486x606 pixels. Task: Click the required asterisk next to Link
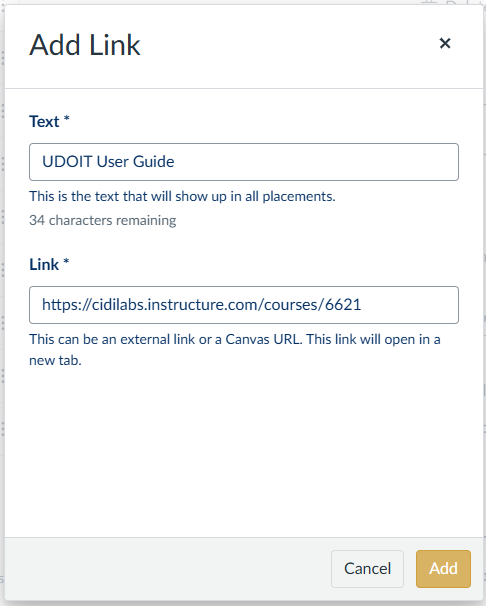point(66,261)
